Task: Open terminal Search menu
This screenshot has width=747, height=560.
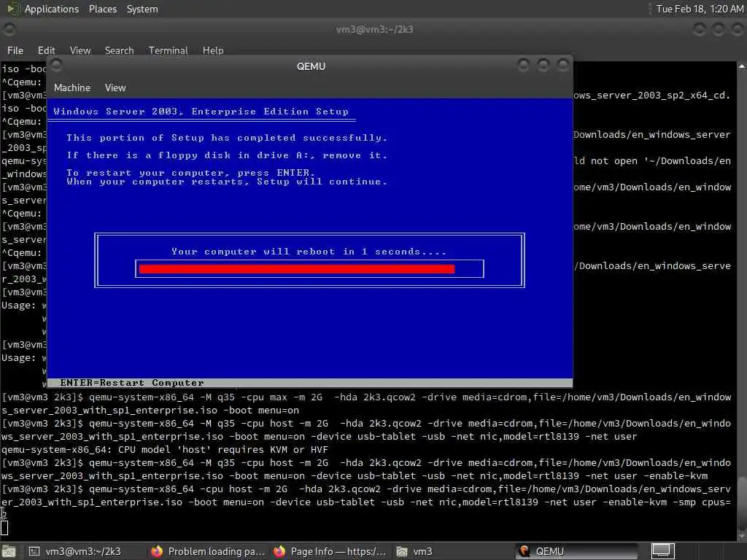Action: 119,50
